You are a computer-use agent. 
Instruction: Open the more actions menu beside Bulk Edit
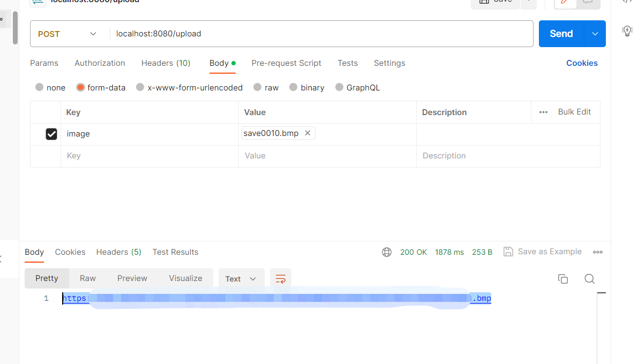click(543, 112)
